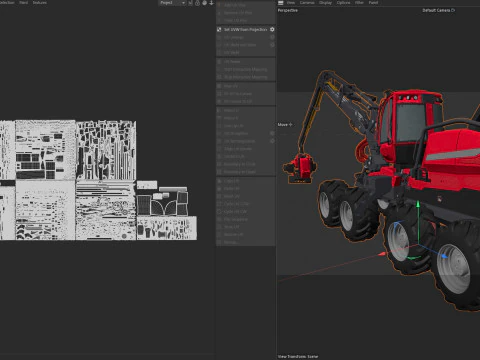This screenshot has width=480, height=360.
Task: Click the Default Camera label icon
Action: tap(453, 10)
